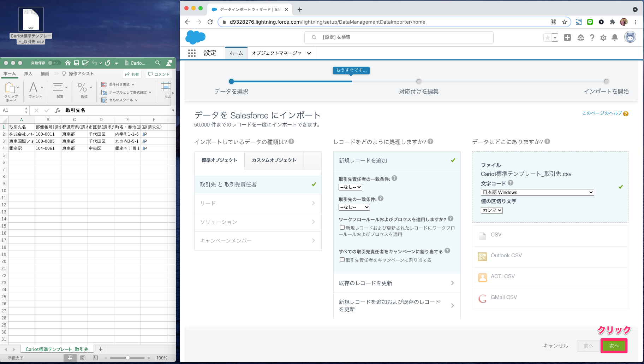Screen dimensions: 644x364
Task: Adjust the Excel zoom slider handle
Action: [x=127, y=358]
